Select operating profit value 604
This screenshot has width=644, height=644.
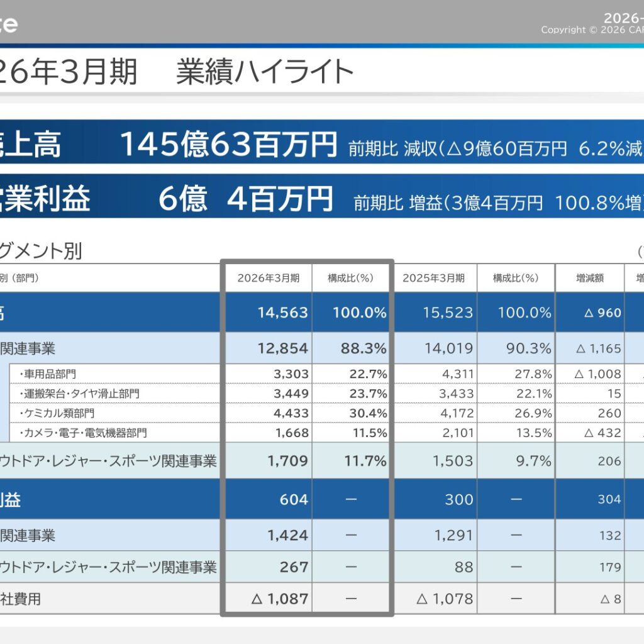click(294, 499)
